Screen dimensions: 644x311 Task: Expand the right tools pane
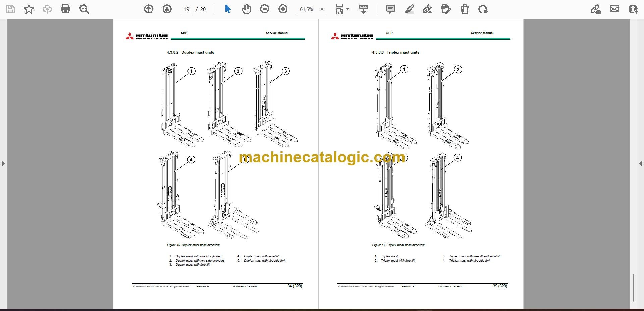pos(640,164)
